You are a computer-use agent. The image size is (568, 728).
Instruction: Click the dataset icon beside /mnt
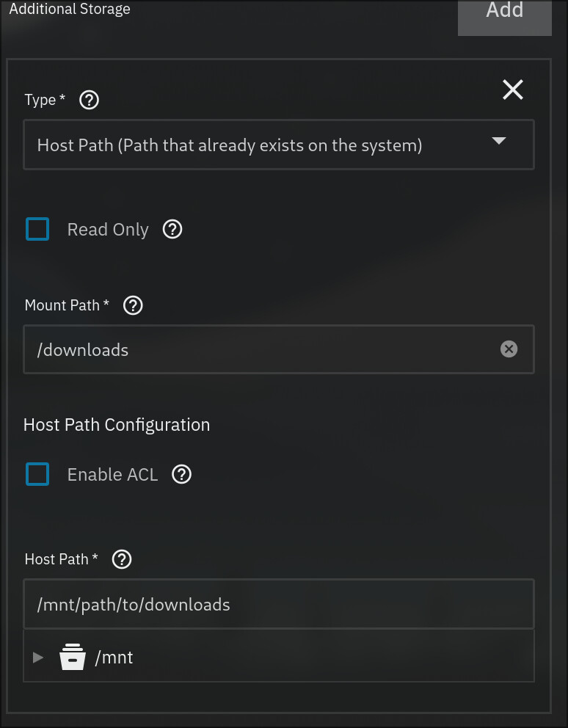tap(73, 657)
